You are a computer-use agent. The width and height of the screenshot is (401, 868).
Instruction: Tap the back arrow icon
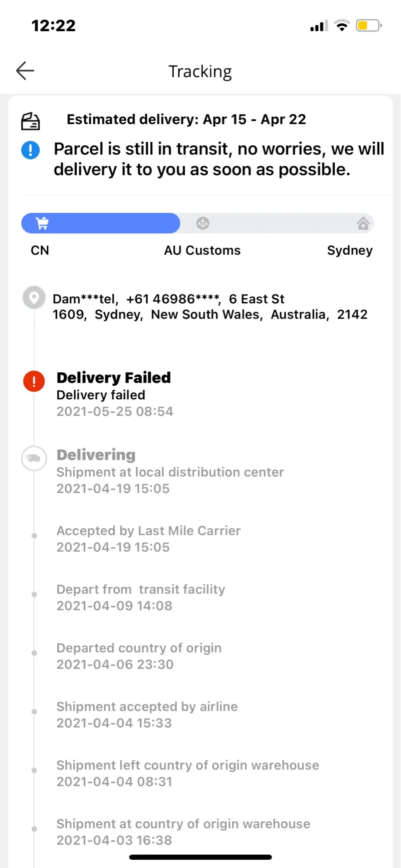[x=25, y=71]
